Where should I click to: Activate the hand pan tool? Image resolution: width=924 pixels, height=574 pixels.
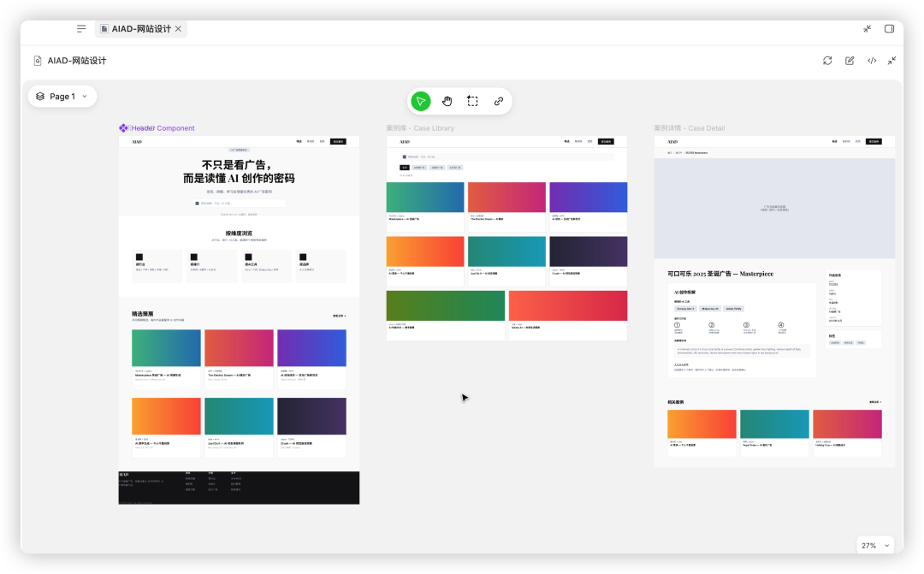pos(447,101)
